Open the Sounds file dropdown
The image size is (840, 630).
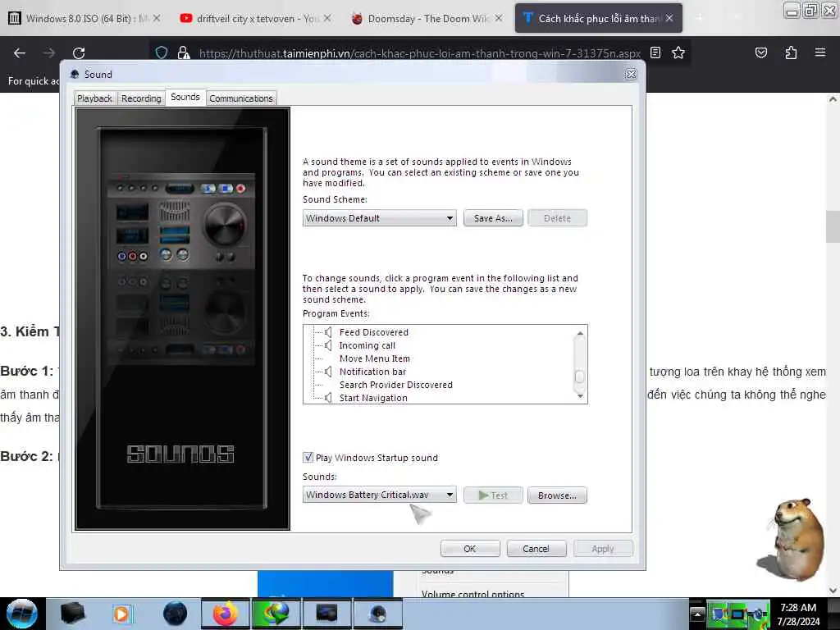pos(379,495)
